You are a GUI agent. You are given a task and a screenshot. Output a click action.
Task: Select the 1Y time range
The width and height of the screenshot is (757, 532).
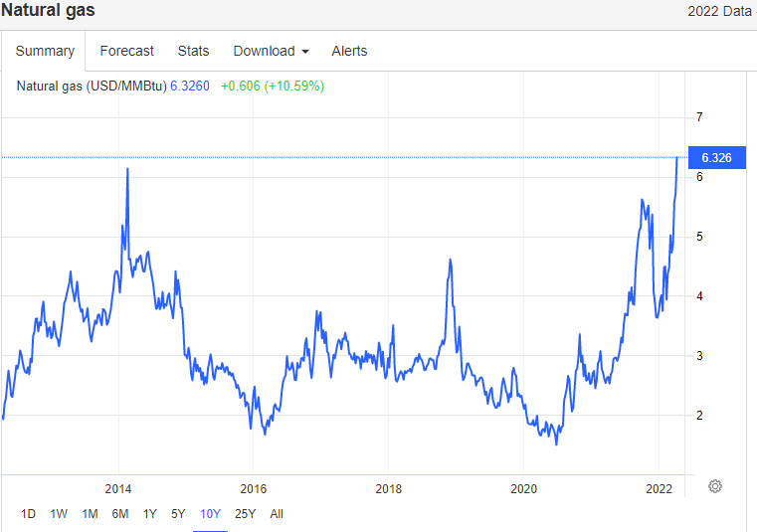[x=149, y=514]
